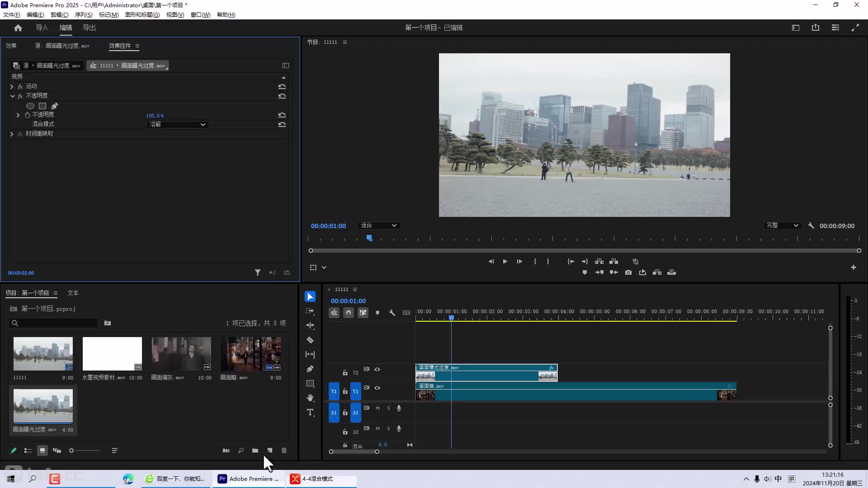This screenshot has width=868, height=488.
Task: Step forward one frame
Action: (x=519, y=261)
